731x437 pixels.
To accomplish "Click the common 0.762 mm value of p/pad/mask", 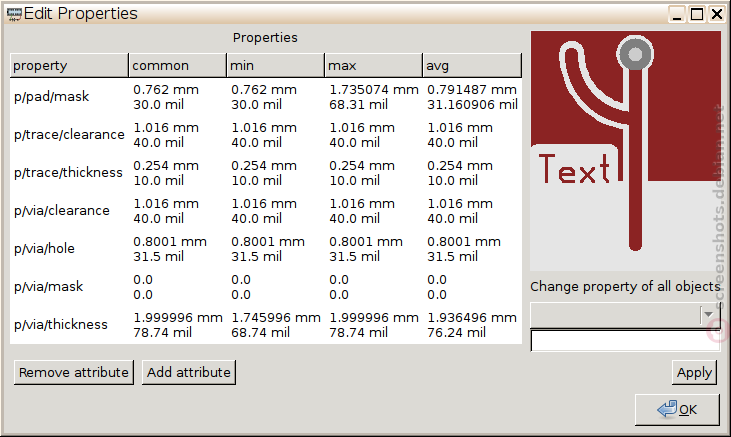I will (166, 90).
